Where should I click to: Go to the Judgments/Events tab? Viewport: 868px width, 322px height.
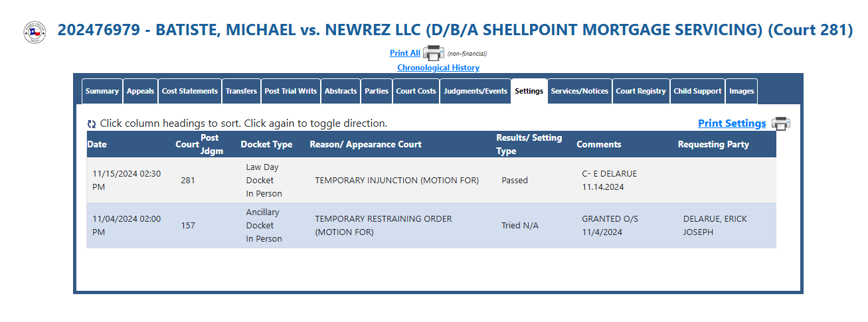pyautogui.click(x=476, y=91)
